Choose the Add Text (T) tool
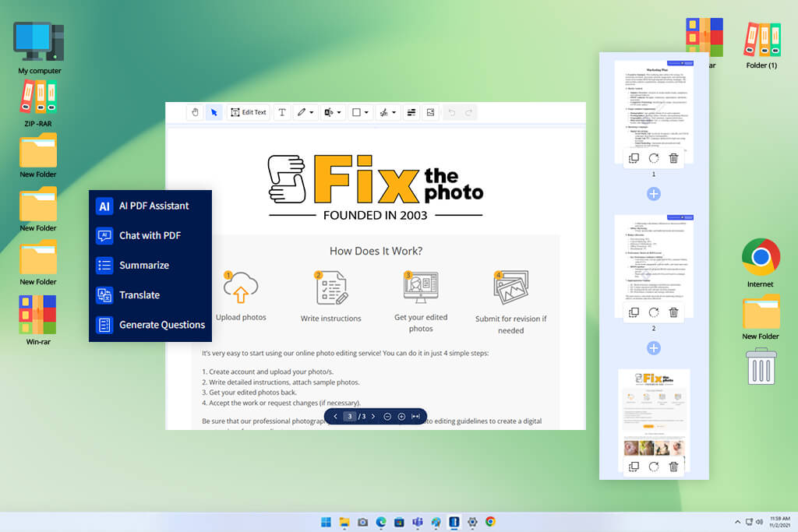 282,112
